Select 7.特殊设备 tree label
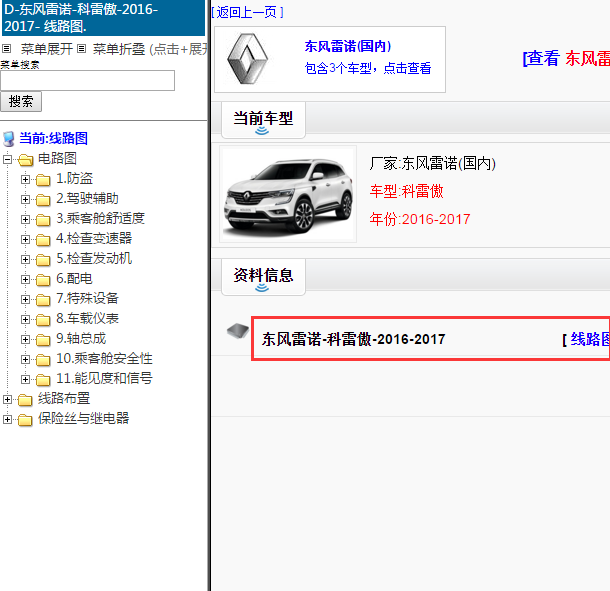 coord(87,298)
